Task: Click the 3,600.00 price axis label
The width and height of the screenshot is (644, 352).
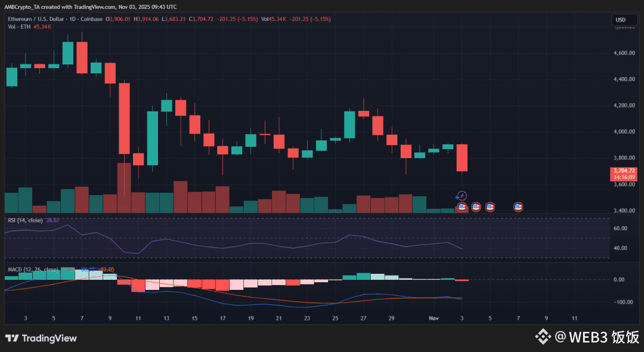Action: (624, 184)
